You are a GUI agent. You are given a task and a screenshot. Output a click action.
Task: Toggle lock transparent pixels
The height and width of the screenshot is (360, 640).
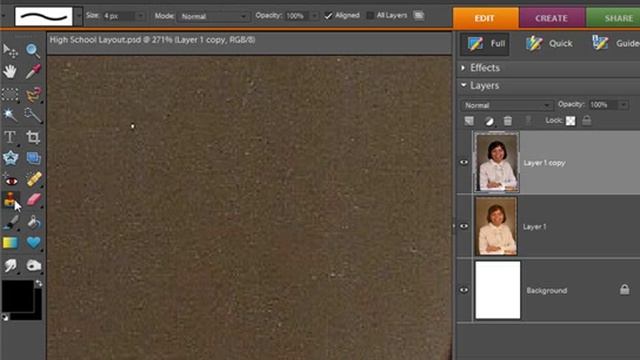click(x=571, y=121)
